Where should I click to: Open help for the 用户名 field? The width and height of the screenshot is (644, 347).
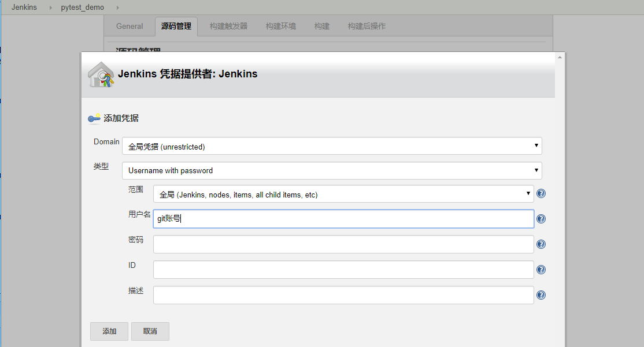point(541,219)
